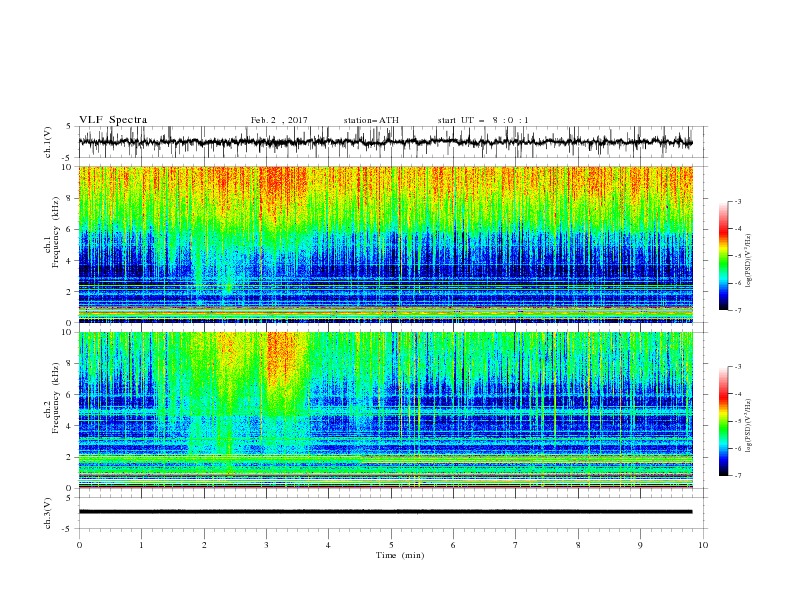Image resolution: width=792 pixels, height=612 pixels.
Task: Click the "10" kHz tick on ch.2 frequency axis
Action: click(69, 332)
